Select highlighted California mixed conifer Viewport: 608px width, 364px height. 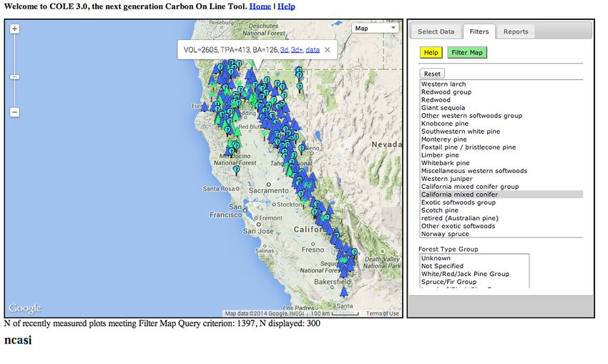(x=501, y=195)
